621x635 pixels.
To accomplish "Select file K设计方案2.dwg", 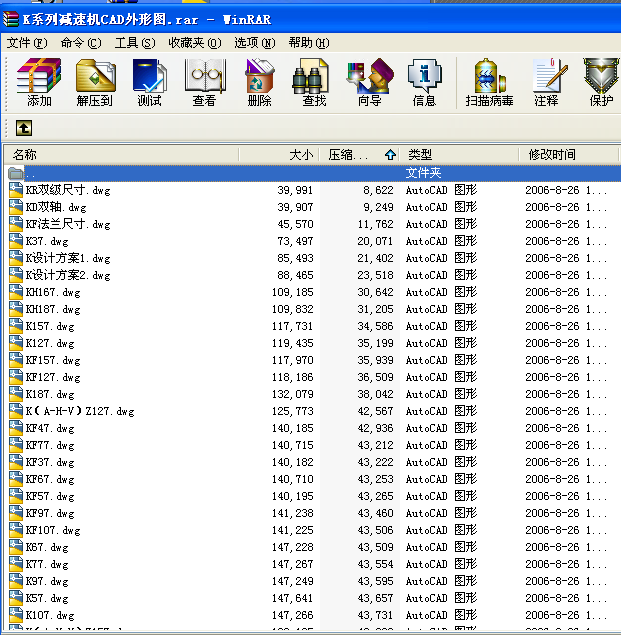I will pos(68,275).
